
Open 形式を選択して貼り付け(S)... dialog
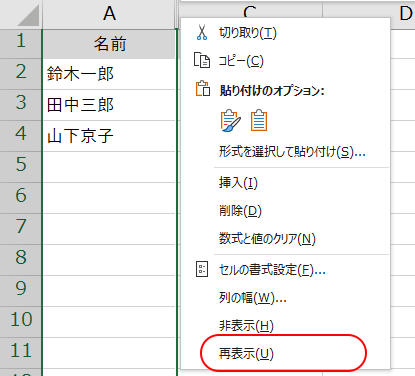click(x=292, y=152)
